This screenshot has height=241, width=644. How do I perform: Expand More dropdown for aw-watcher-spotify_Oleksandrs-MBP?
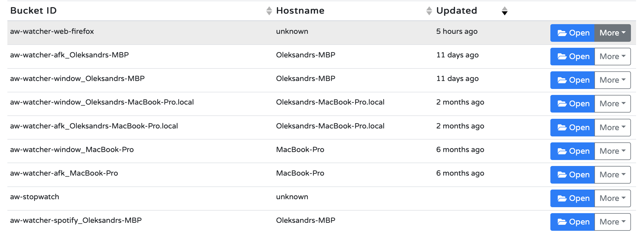pos(613,222)
